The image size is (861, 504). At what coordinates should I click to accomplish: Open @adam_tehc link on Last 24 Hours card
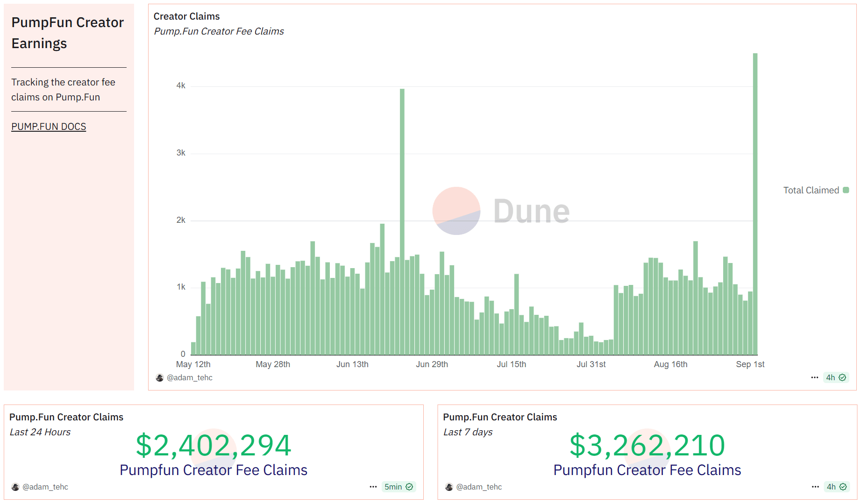45,487
